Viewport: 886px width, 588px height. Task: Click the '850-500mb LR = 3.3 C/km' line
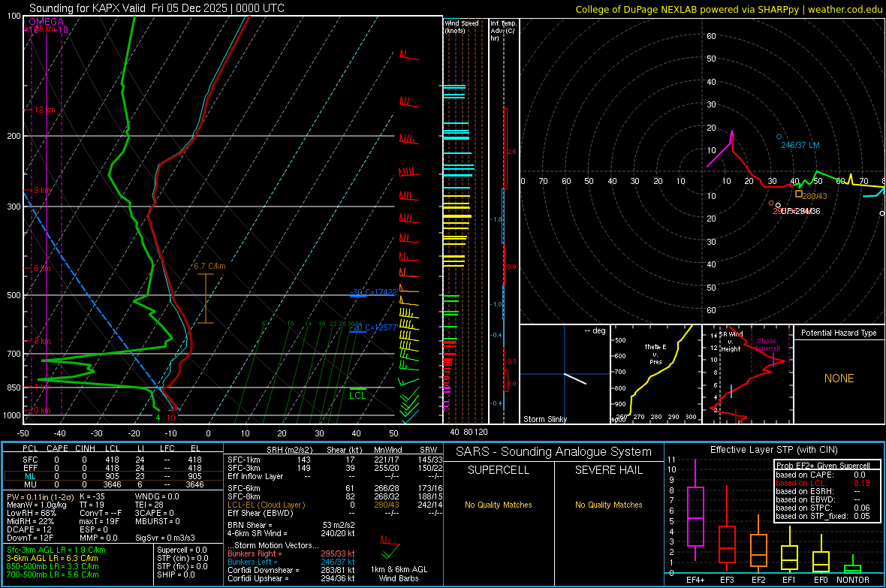[53, 566]
